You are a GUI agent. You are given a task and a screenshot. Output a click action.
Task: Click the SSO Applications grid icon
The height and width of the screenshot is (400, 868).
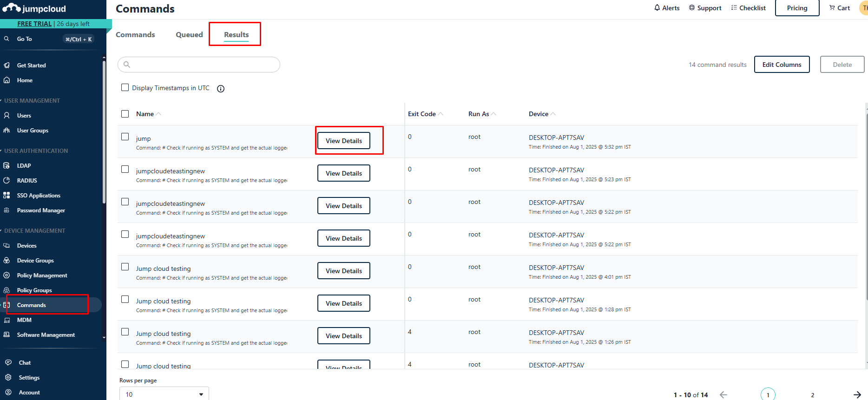tap(7, 196)
